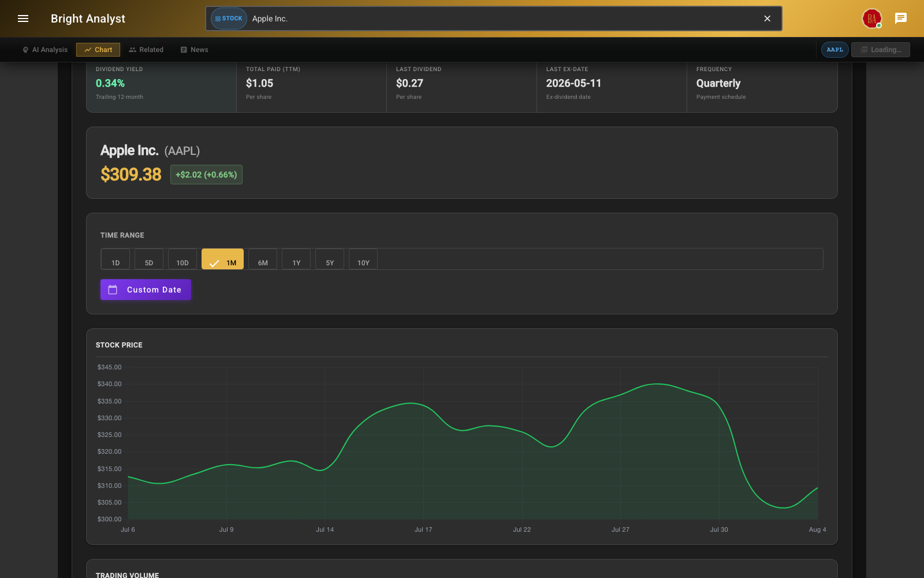Switch to the AI Analysis tab
The width and height of the screenshot is (924, 578).
pos(45,50)
